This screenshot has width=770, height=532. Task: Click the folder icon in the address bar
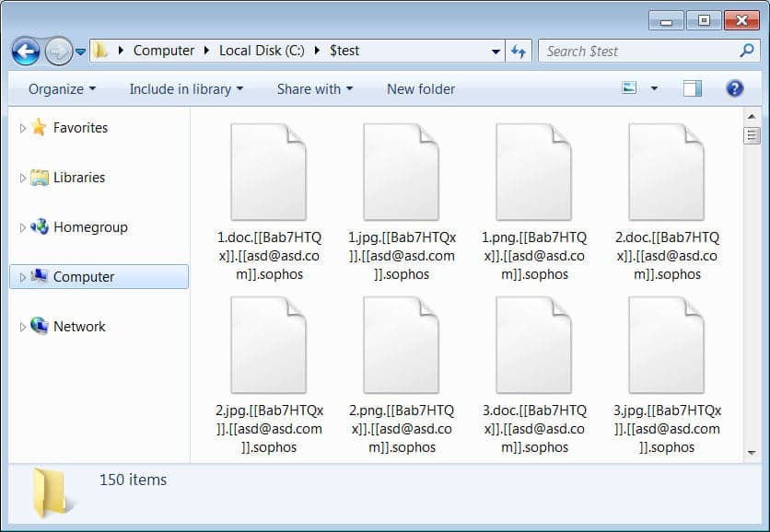101,51
